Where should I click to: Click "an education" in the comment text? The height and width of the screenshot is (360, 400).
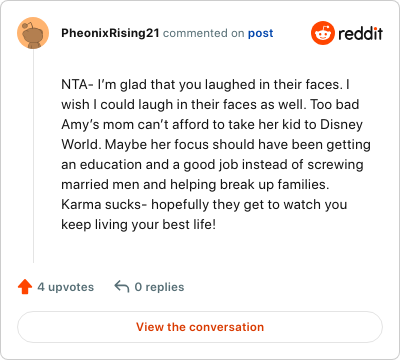(102, 165)
